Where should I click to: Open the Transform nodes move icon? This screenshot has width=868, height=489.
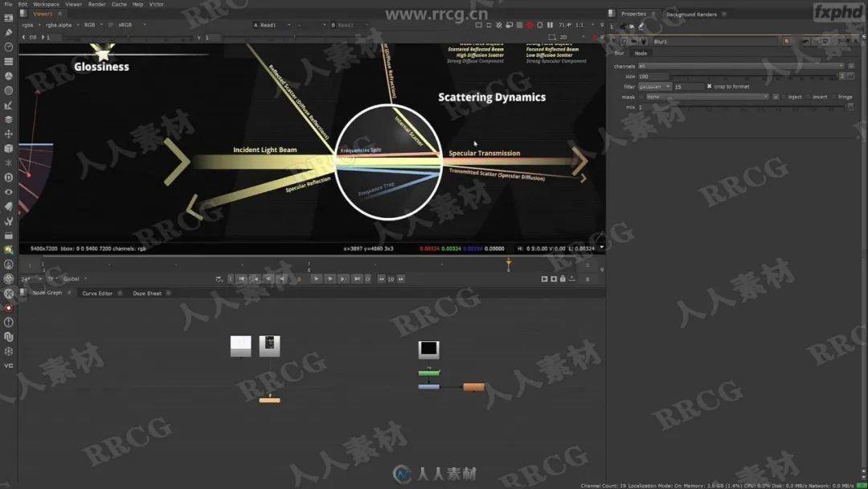(8, 134)
